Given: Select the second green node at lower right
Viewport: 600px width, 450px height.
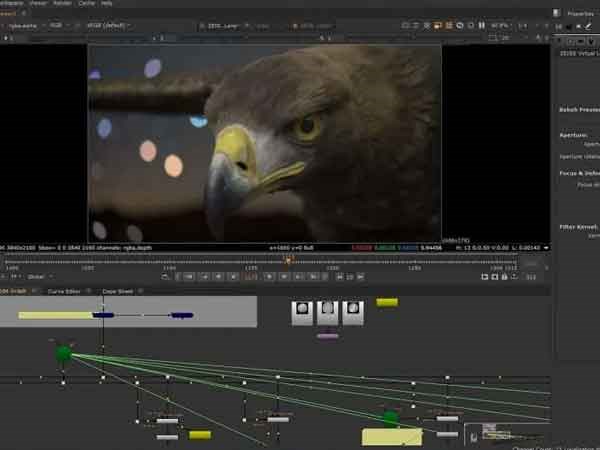Looking at the screenshot, I should click(390, 418).
